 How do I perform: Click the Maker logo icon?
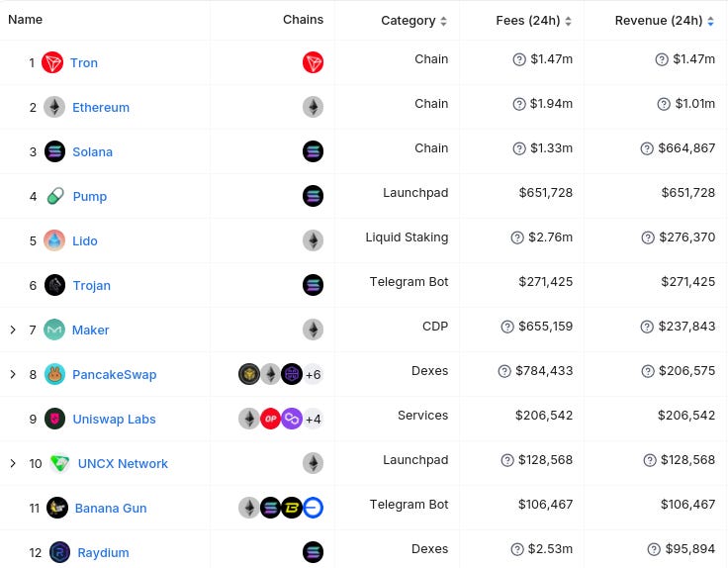[x=54, y=330]
